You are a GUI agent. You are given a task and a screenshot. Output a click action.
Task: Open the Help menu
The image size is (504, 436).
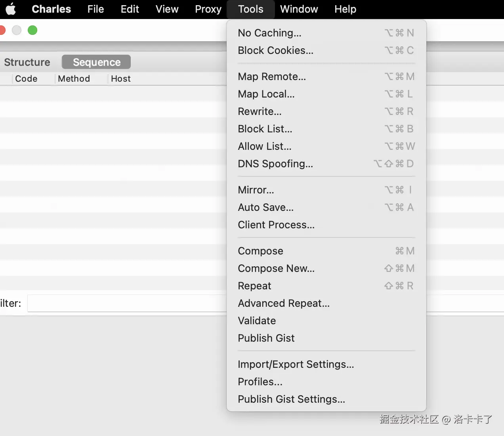345,9
